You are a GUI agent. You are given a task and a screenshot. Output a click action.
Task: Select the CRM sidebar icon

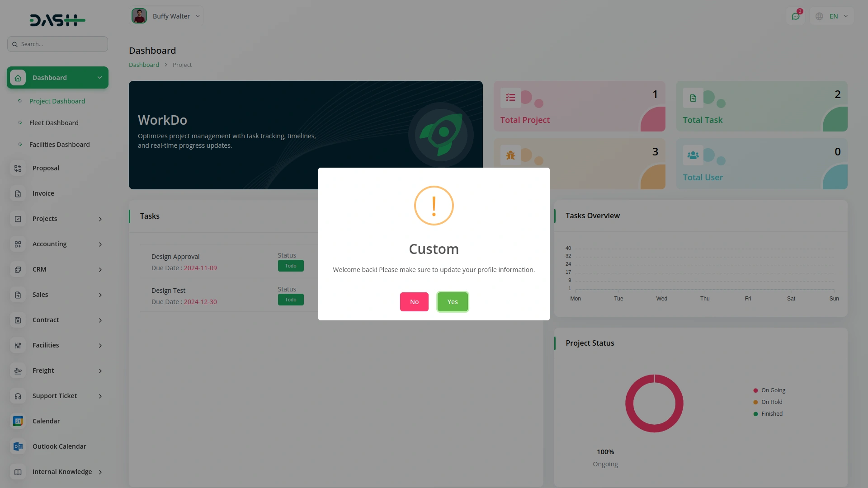point(18,269)
